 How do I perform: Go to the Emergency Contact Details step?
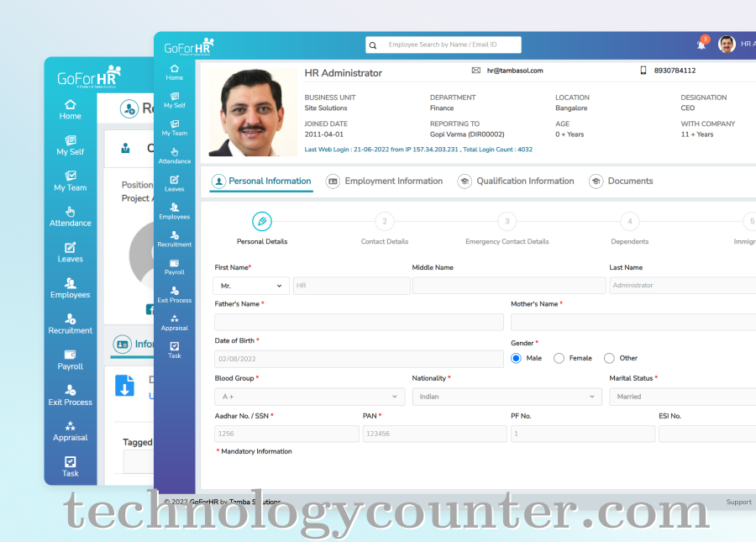(507, 229)
